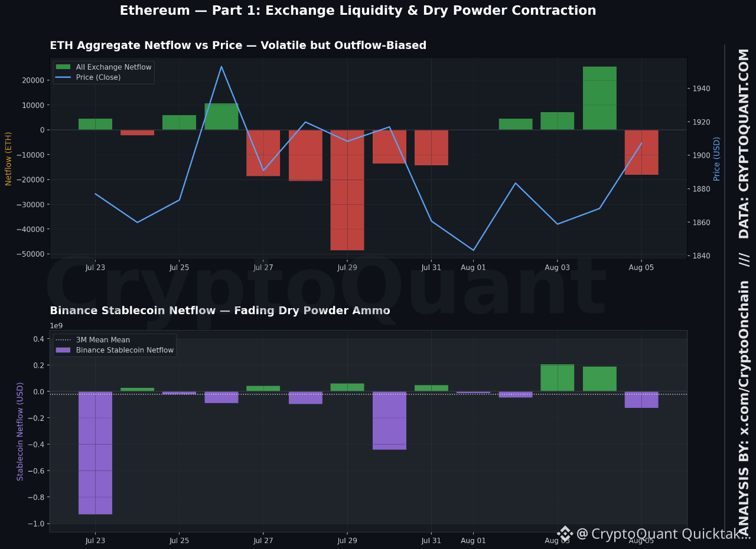This screenshot has height=549, width=756.
Task: Click 'Jul 27' on the stablecoin chart axis
Action: click(263, 540)
